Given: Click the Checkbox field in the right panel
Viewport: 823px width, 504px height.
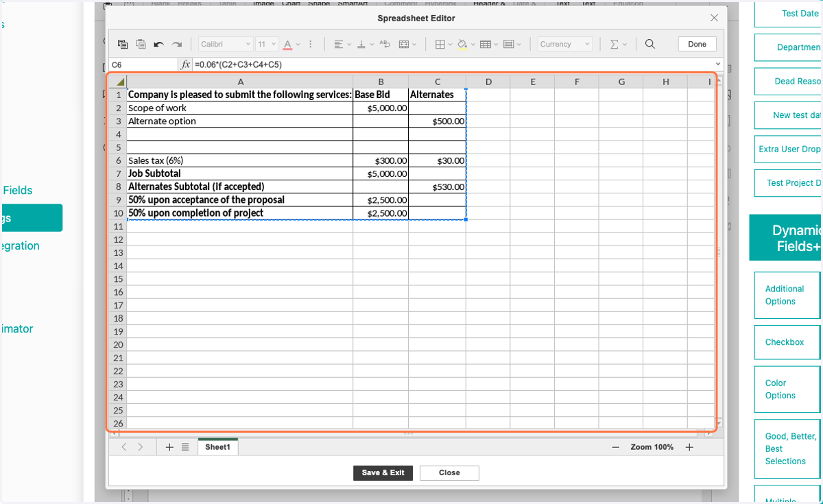Looking at the screenshot, I should click(787, 342).
